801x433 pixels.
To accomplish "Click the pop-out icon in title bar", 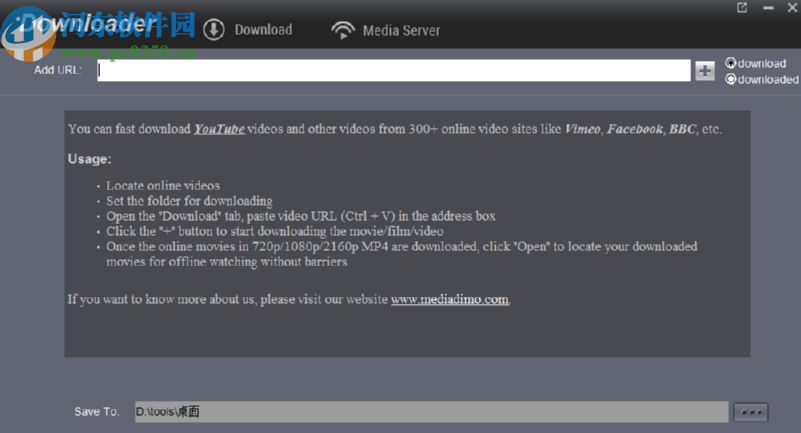I will point(742,8).
